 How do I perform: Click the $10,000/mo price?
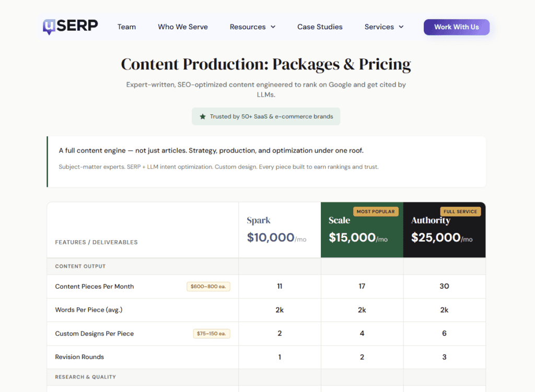(x=277, y=237)
